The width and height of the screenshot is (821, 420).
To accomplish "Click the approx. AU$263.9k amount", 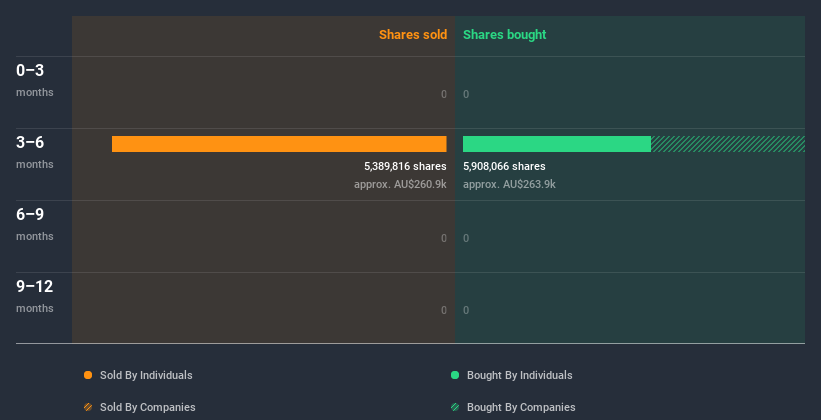I will (509, 184).
